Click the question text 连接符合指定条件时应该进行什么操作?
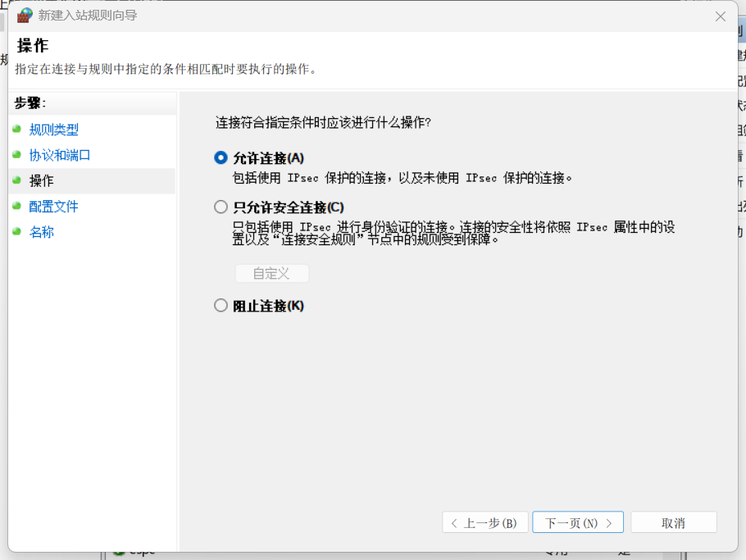This screenshot has height=560, width=746. click(x=323, y=123)
